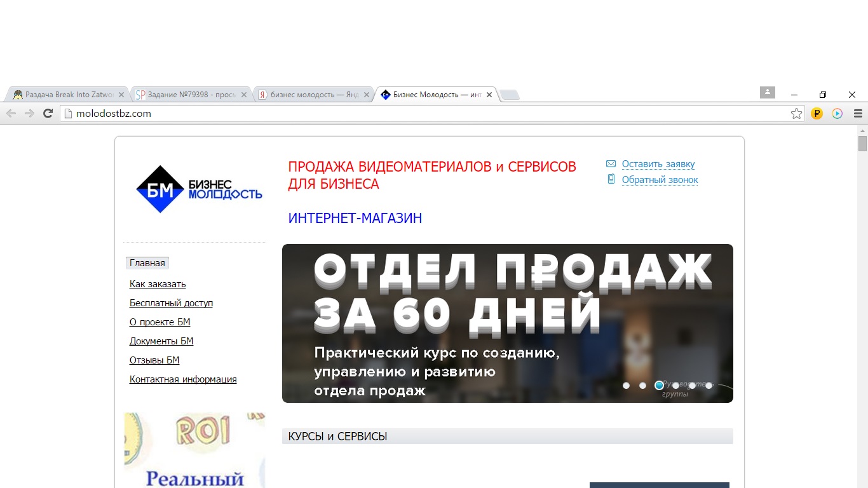Image resolution: width=868 pixels, height=488 pixels.
Task: Close the Chrome window
Action: (x=852, y=95)
